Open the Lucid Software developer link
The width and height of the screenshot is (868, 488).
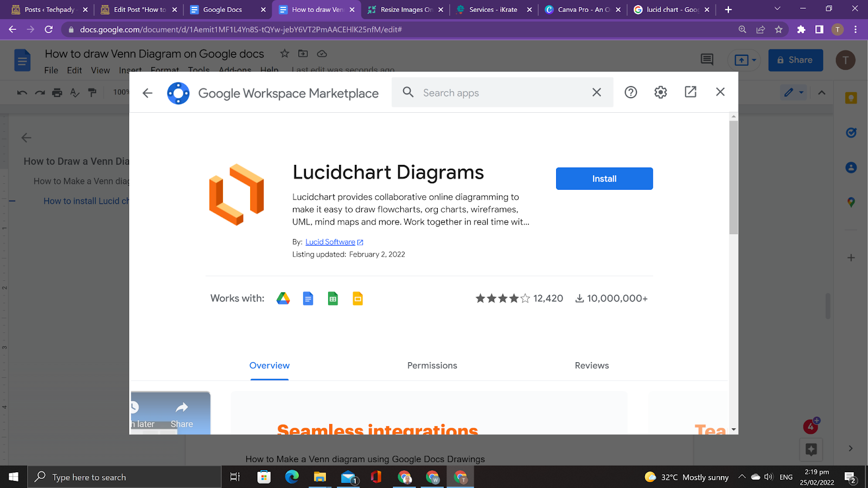(x=330, y=242)
